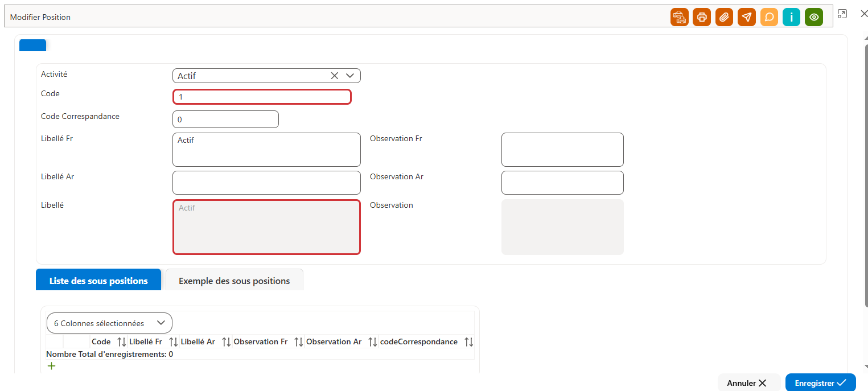
Task: Open attachments with the paperclip icon
Action: [724, 17]
